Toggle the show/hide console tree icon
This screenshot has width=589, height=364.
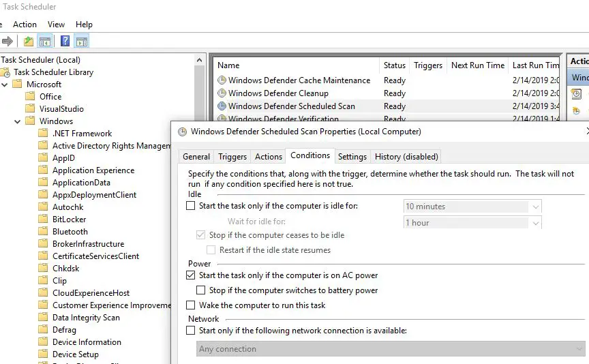coord(45,42)
